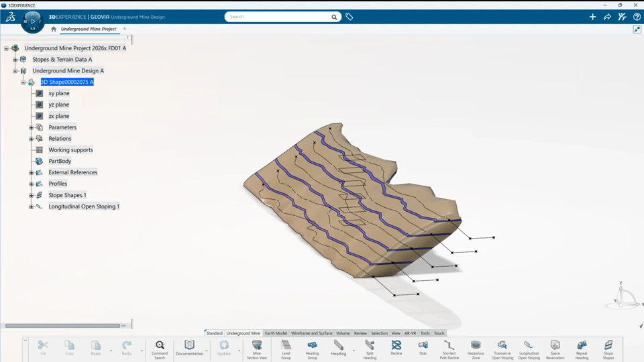Select the Stub tool
This screenshot has width=644, height=362.
pyautogui.click(x=423, y=348)
